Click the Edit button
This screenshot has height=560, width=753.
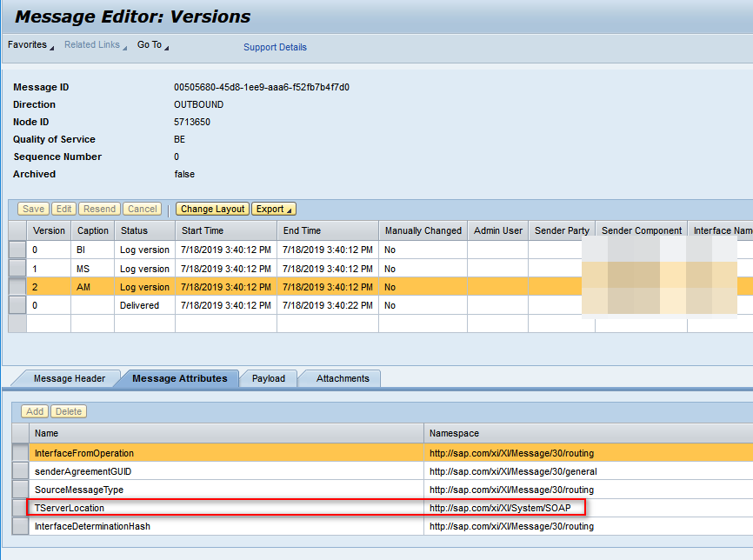[x=63, y=209]
